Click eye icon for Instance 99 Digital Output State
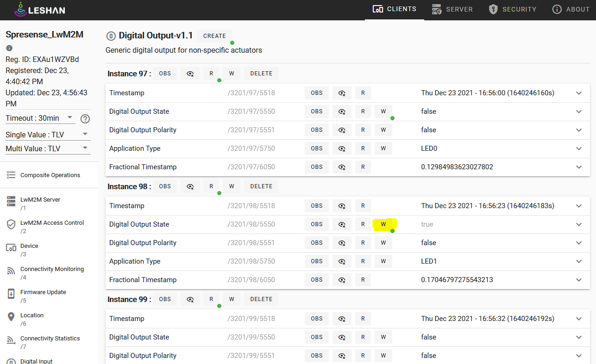 342,337
